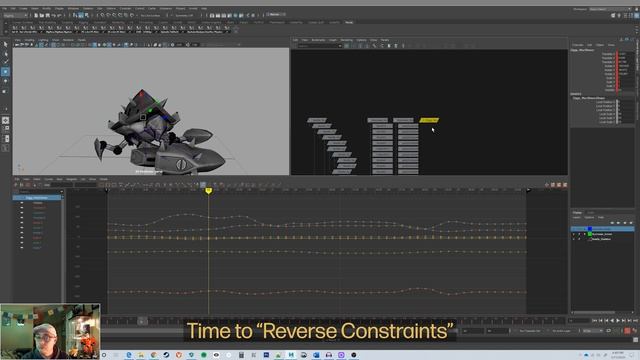Screen dimensions: 640x360
Task: Click the blue color swatch of first layer
Action: point(590,229)
